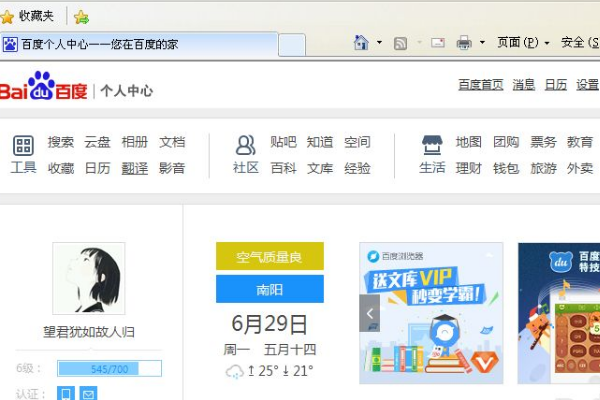
Task: Go to 百度首页 link
Action: coord(481,85)
